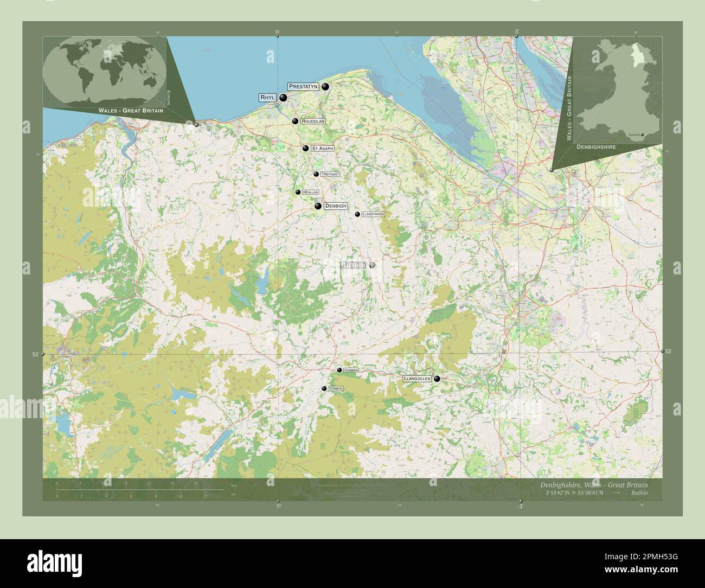Select the Llangollen marker dot
The height and width of the screenshot is (588, 705).
point(437,379)
